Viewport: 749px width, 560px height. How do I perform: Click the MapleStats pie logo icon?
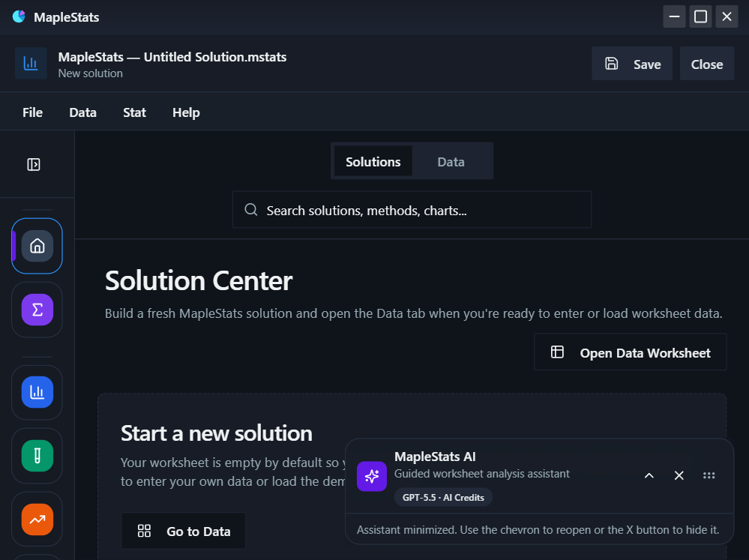[x=19, y=16]
